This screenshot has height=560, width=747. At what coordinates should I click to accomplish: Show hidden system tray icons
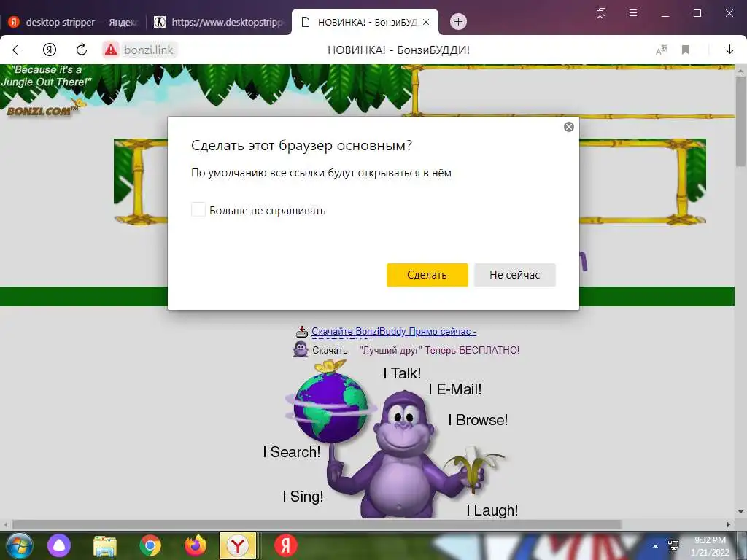pyautogui.click(x=656, y=546)
